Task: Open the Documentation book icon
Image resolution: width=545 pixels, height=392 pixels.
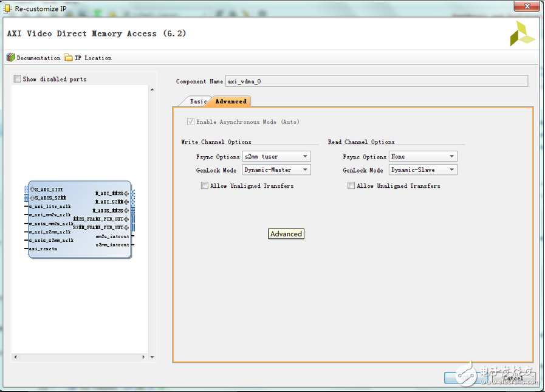Action: [x=11, y=58]
